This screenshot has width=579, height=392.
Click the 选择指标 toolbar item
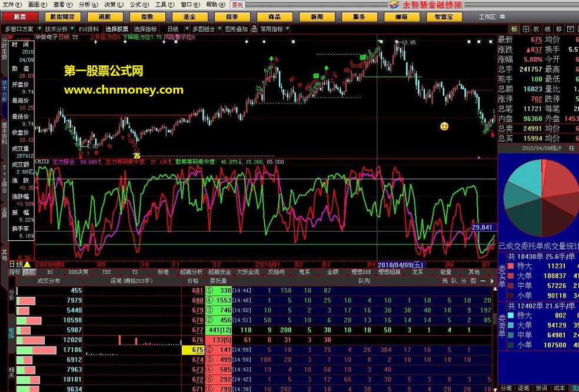tap(145, 29)
